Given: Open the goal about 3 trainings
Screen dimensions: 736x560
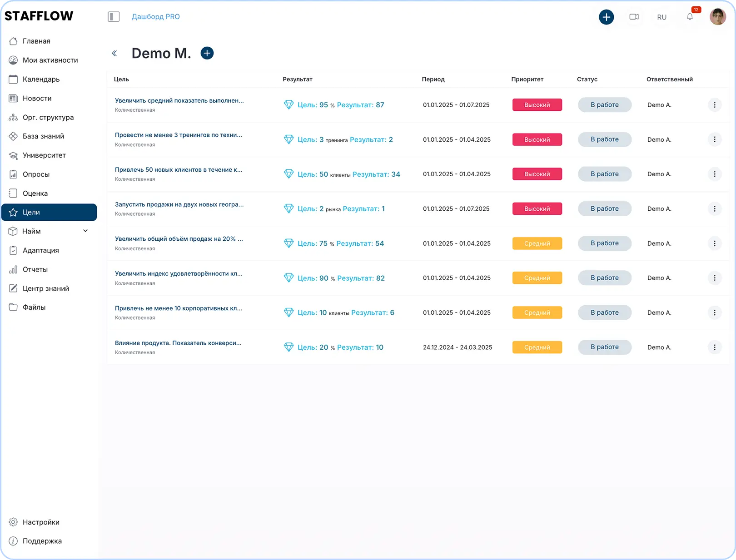Looking at the screenshot, I should click(178, 135).
